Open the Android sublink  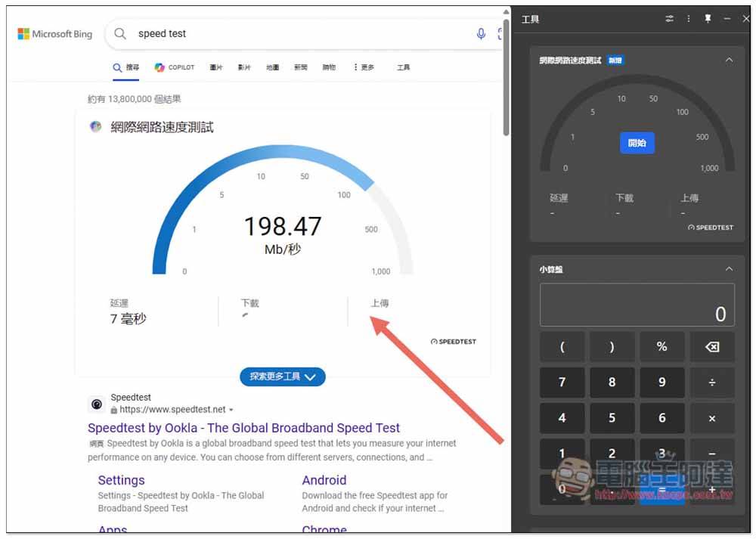324,480
